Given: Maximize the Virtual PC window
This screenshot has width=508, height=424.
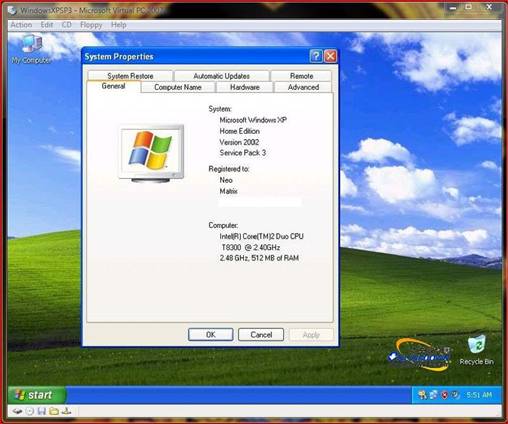Looking at the screenshot, I should point(468,7).
